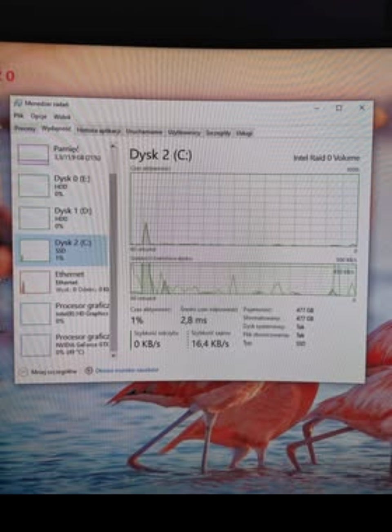Open the Opcje menu

tap(39, 116)
